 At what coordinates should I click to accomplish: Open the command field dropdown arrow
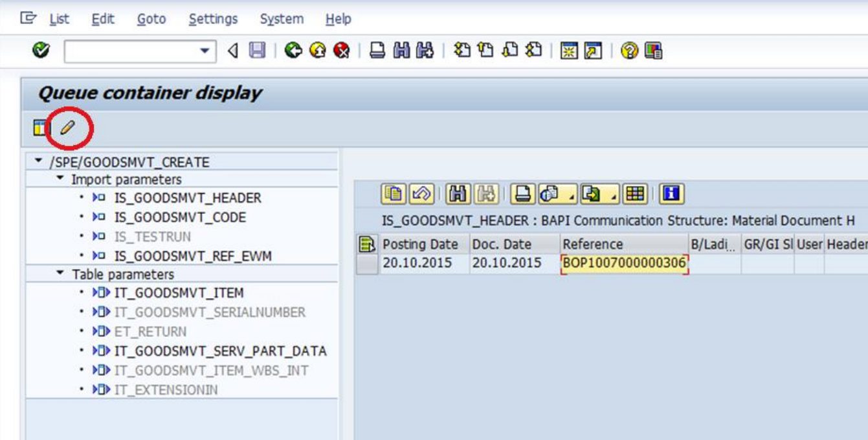(205, 51)
